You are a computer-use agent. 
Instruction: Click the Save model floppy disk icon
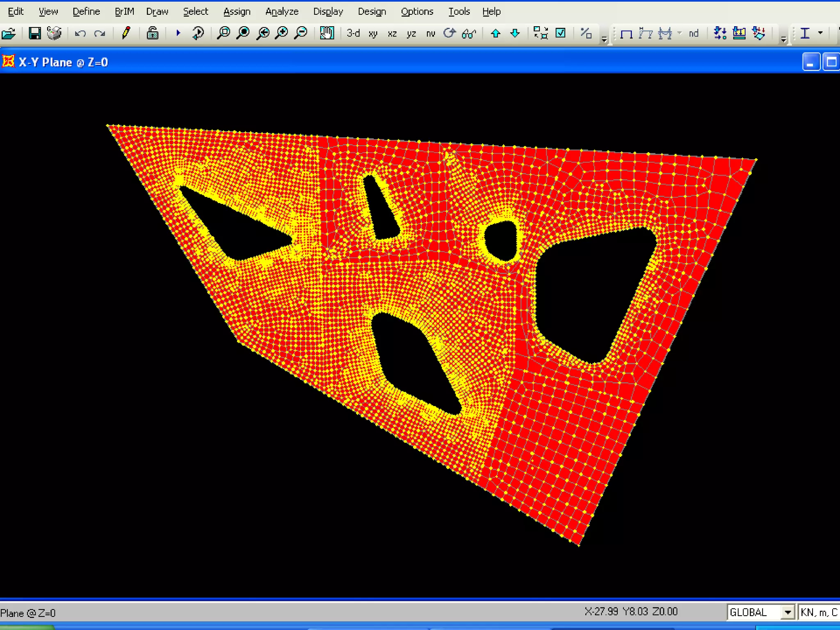[x=34, y=33]
